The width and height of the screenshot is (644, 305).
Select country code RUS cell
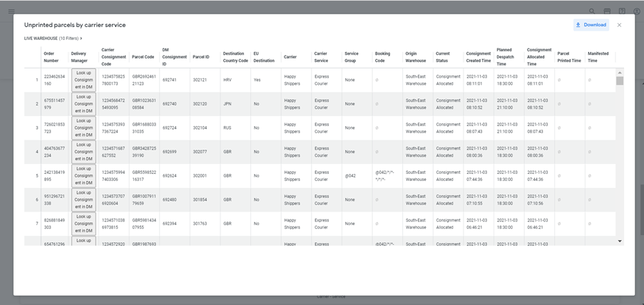235,128
